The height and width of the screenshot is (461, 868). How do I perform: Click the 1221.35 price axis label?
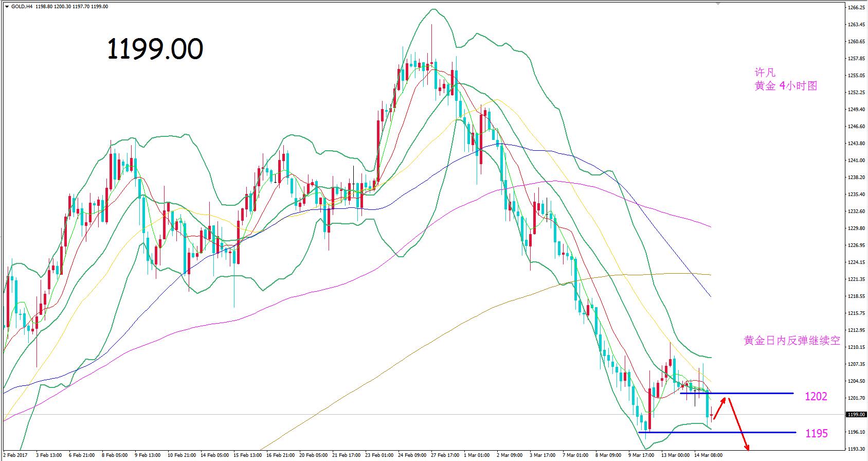pyautogui.click(x=857, y=279)
